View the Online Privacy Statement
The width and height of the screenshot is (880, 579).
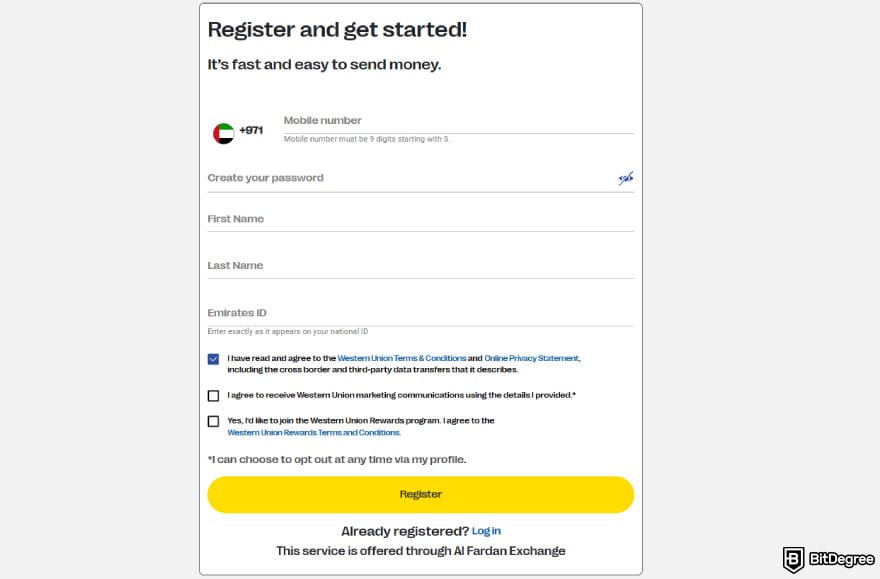(532, 357)
